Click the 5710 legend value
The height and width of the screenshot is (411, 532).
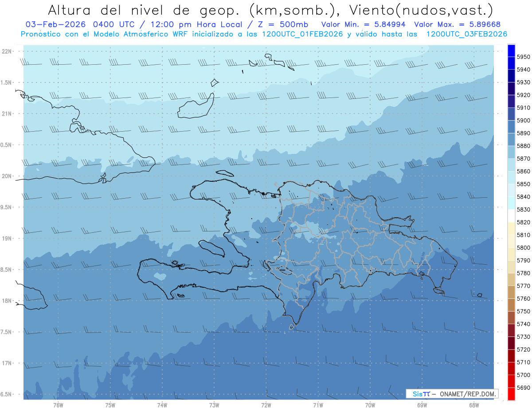point(524,362)
